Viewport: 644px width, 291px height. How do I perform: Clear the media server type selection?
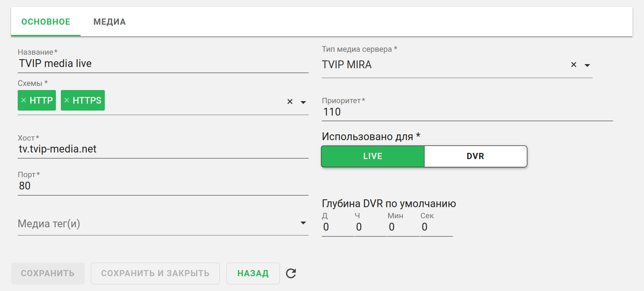click(x=574, y=65)
